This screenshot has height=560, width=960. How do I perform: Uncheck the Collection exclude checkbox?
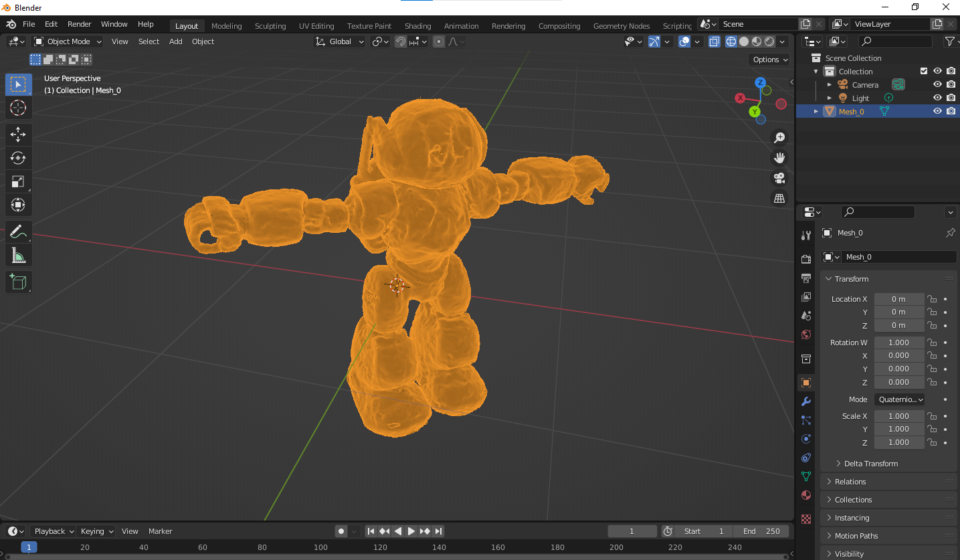(x=924, y=72)
